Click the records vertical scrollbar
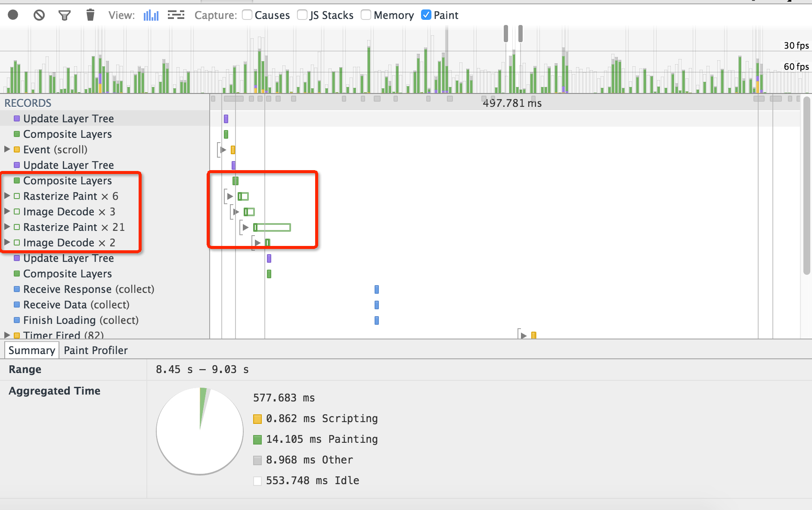 click(807, 185)
